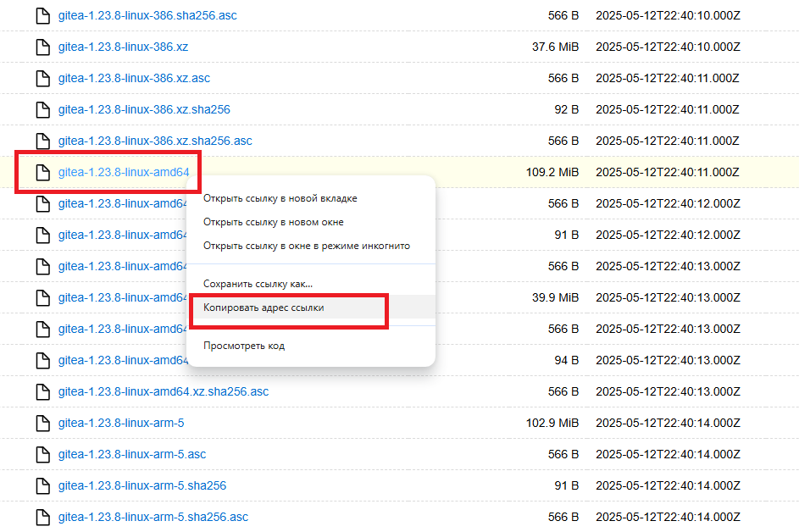The height and width of the screenshot is (532, 799).
Task: Click the file icon in the 566 B row dated 22:40:12
Action: point(43,204)
